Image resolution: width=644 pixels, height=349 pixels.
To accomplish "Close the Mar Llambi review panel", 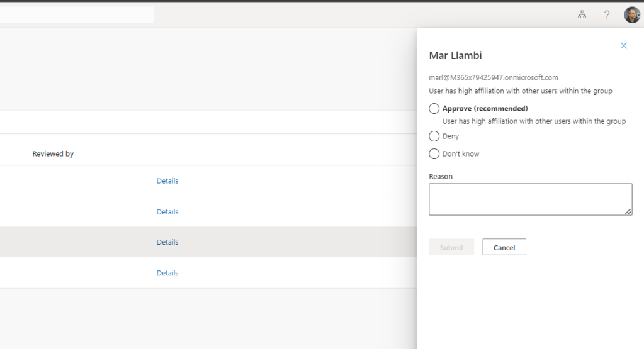I will click(x=624, y=46).
